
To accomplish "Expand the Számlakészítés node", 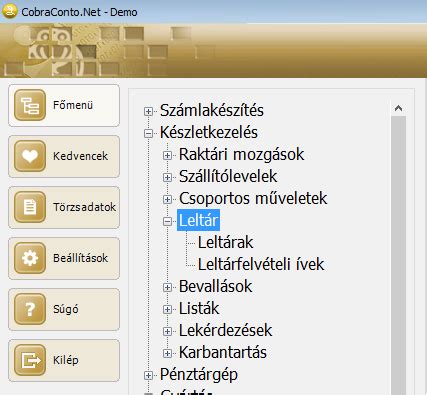I will [x=148, y=111].
